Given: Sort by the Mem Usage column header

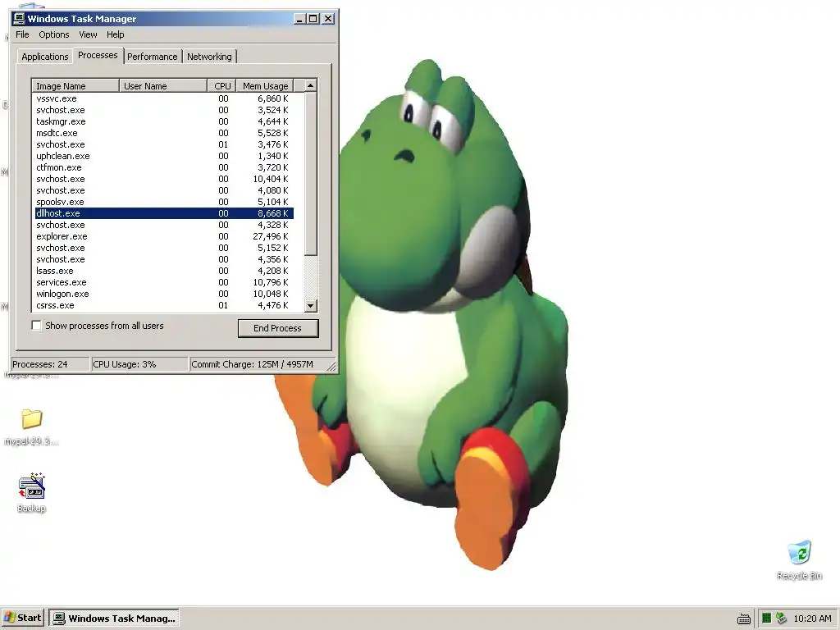Looking at the screenshot, I should pos(265,86).
